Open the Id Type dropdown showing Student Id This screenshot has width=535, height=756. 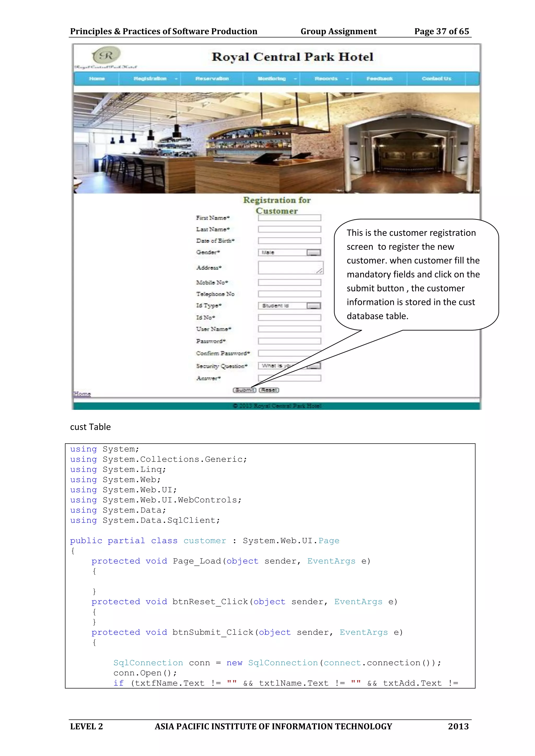314,306
